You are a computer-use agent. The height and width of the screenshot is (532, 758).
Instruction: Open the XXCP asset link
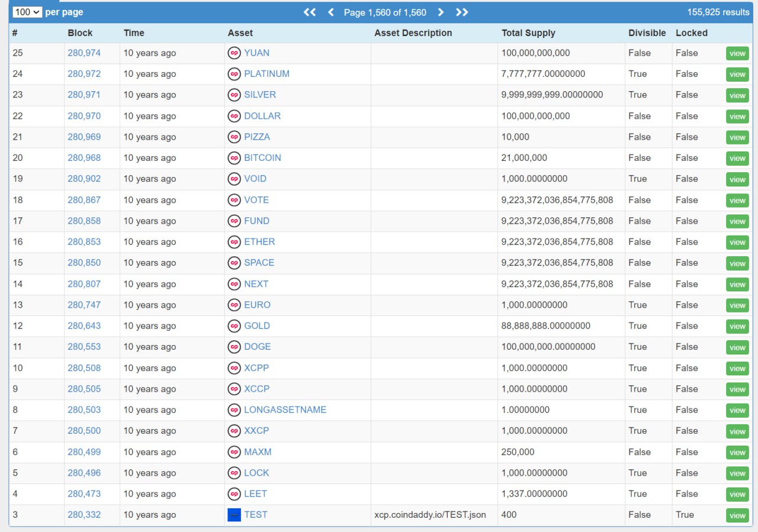256,431
